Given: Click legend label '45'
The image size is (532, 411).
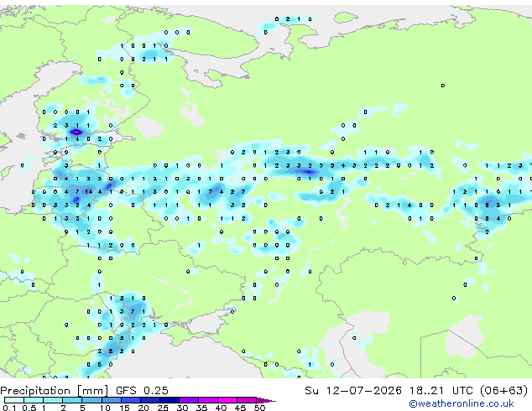Looking at the screenshot, I should tap(240, 408).
